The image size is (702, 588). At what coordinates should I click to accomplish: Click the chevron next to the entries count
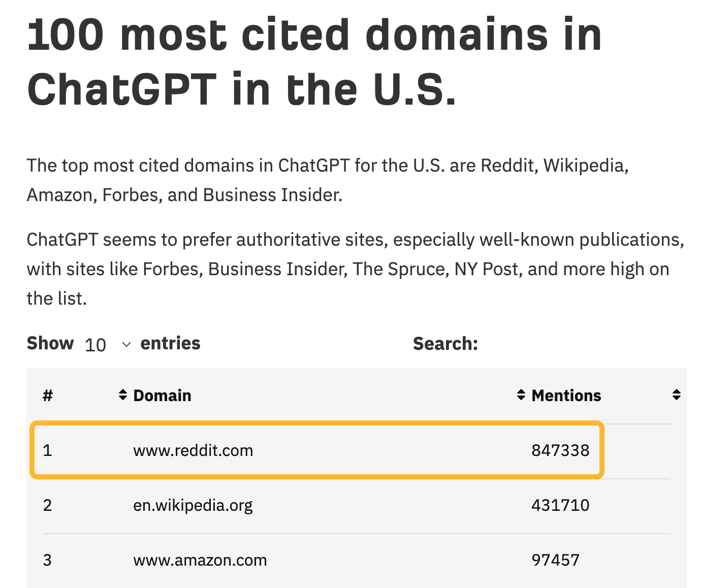pyautogui.click(x=126, y=345)
